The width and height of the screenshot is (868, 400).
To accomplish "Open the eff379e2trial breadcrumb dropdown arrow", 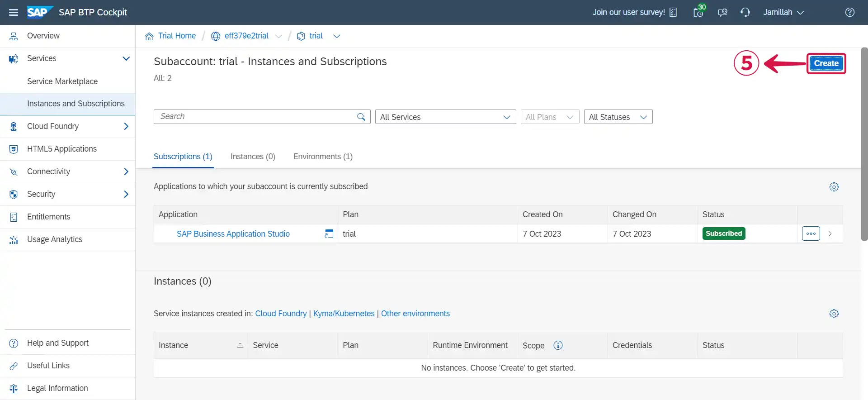I will pos(278,36).
